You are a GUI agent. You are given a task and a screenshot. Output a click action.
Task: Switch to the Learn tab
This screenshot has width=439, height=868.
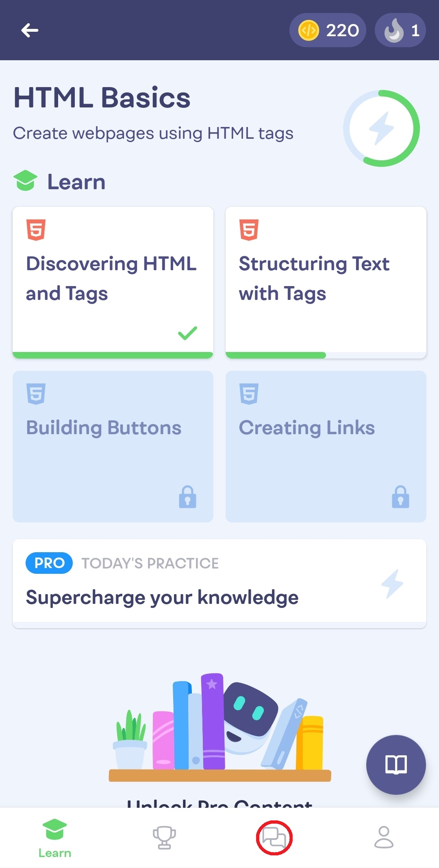55,837
